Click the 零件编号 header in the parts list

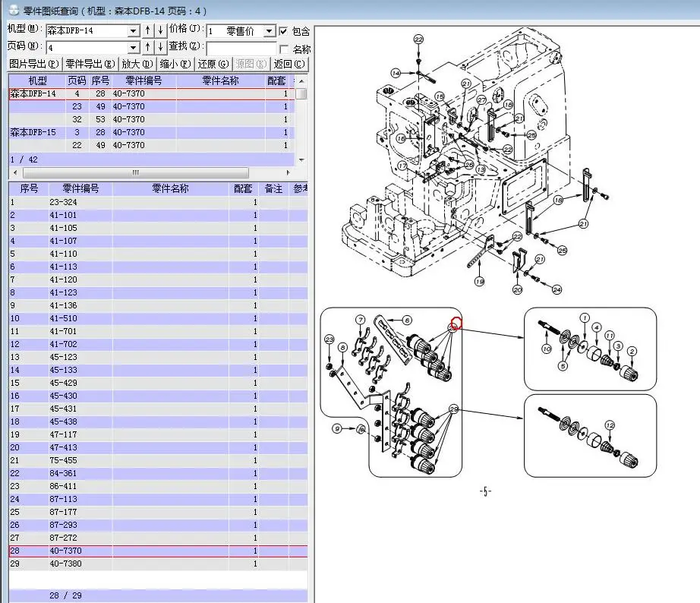click(x=80, y=188)
